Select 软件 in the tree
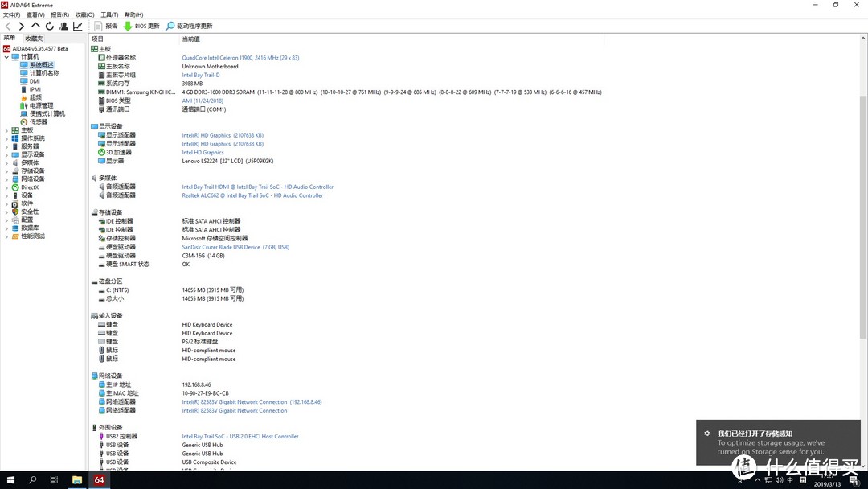The image size is (868, 489). (x=27, y=203)
